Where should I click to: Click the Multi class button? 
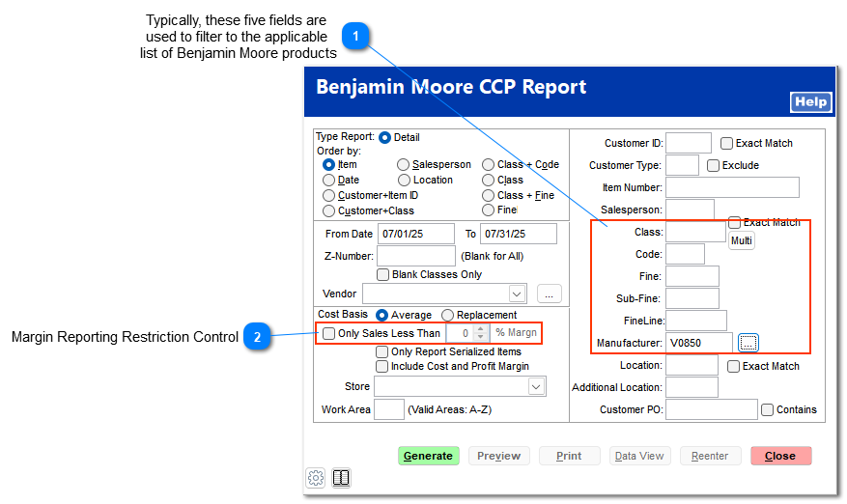tap(741, 240)
